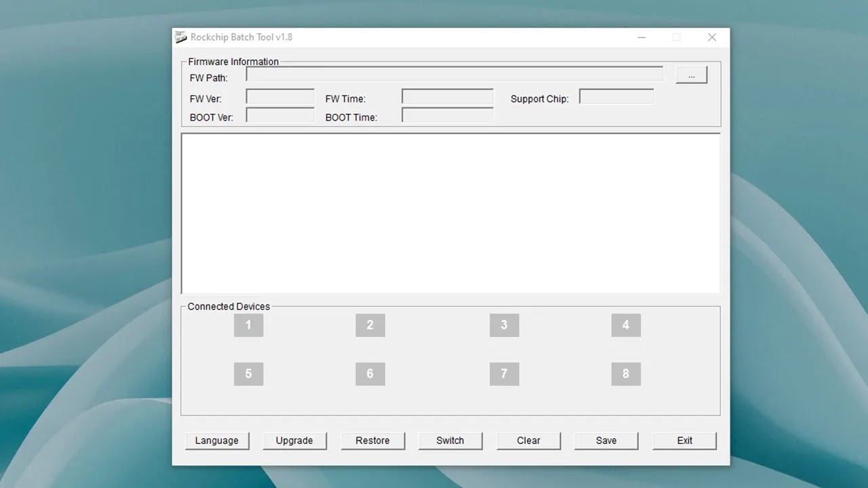The width and height of the screenshot is (868, 488).
Task: Click the "Rockchip Batch Tool v1.8" title text
Action: pyautogui.click(x=241, y=37)
